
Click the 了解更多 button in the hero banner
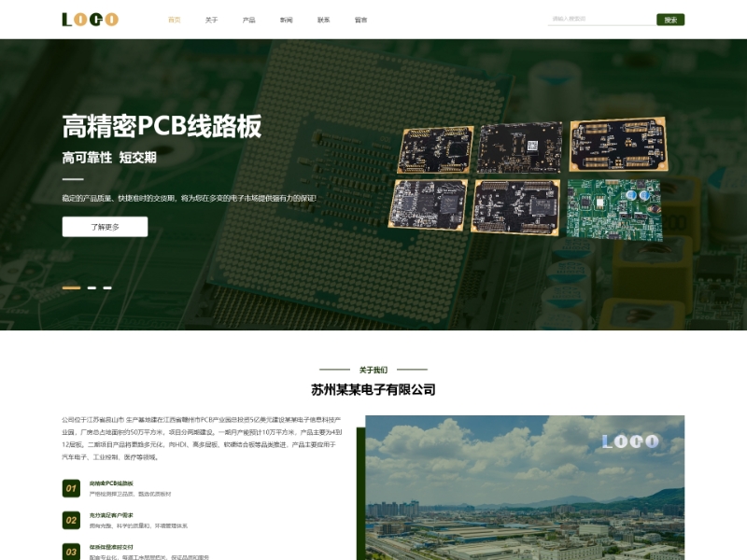[103, 224]
